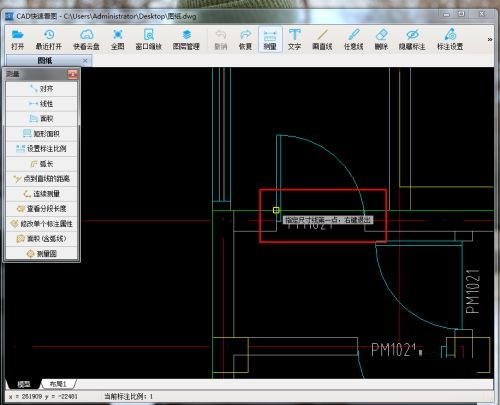
Task: Switch to the 模型 model tab
Action: (x=24, y=384)
